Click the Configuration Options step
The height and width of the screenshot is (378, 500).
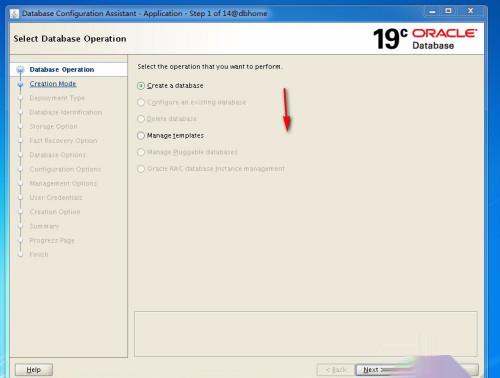65,169
